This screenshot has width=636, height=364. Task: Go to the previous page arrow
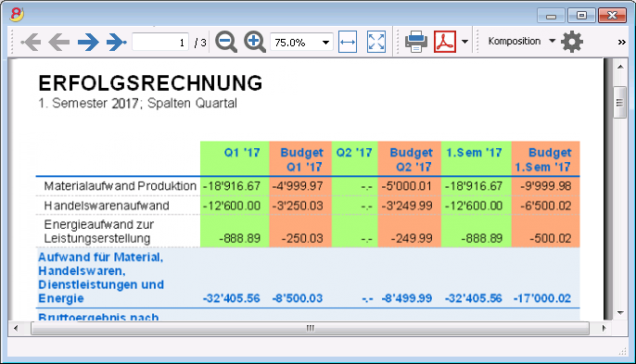(58, 42)
